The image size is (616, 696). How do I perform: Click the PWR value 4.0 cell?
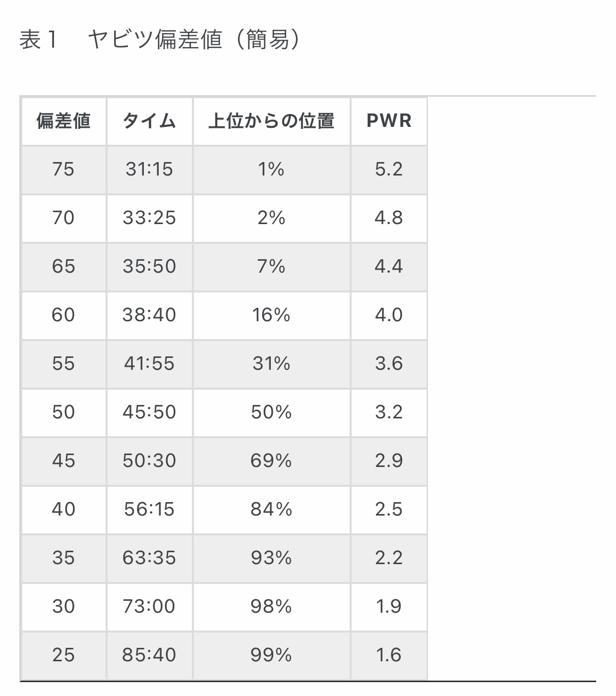pyautogui.click(x=389, y=315)
